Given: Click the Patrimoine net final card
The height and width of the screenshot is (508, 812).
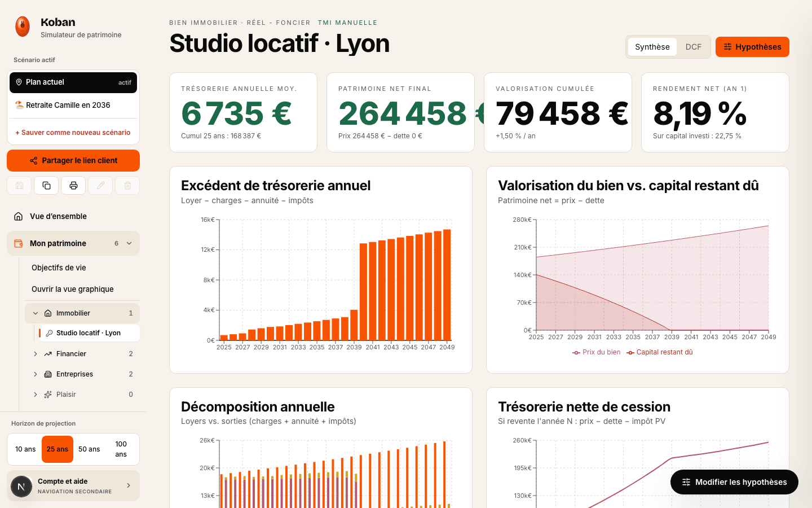Looking at the screenshot, I should [400, 112].
